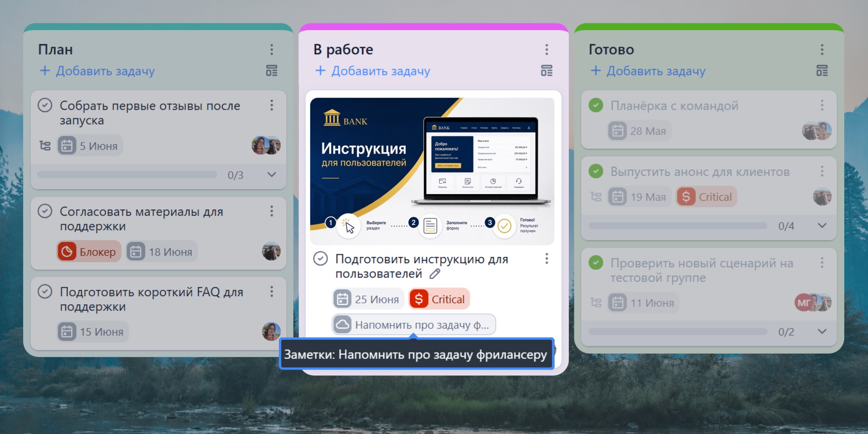Image resolution: width=868 pixels, height=434 pixels.
Task: Click assignee avatars on Собрать первые отзывы
Action: point(266,145)
